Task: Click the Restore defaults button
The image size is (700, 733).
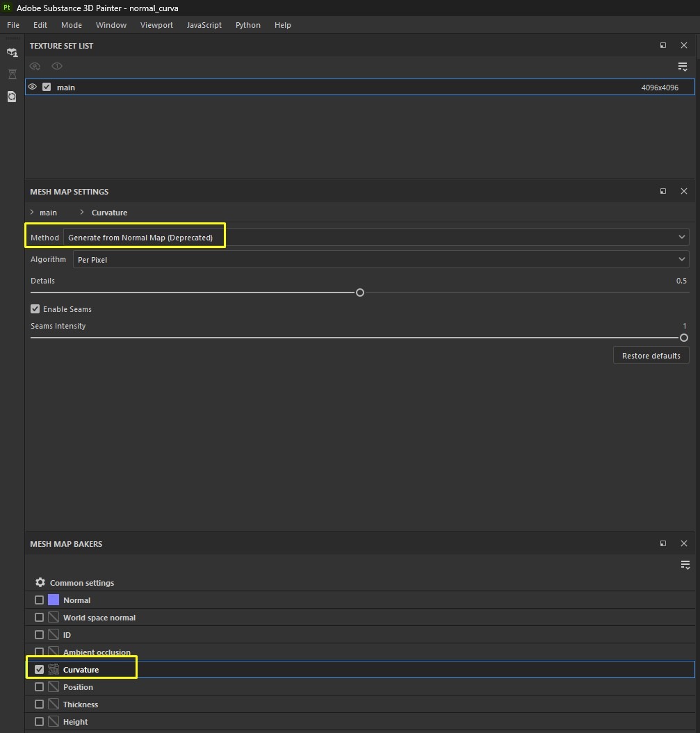Action: coord(651,355)
